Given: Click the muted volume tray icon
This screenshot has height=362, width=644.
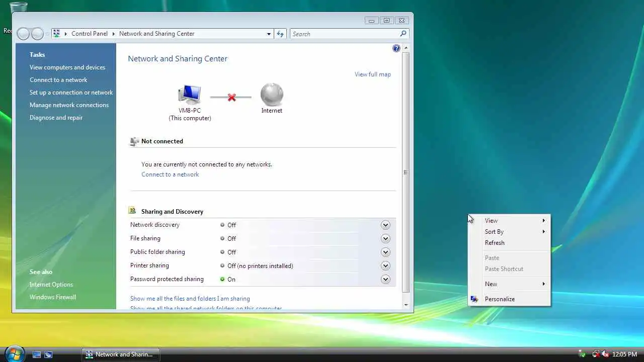Looking at the screenshot, I should (605, 354).
